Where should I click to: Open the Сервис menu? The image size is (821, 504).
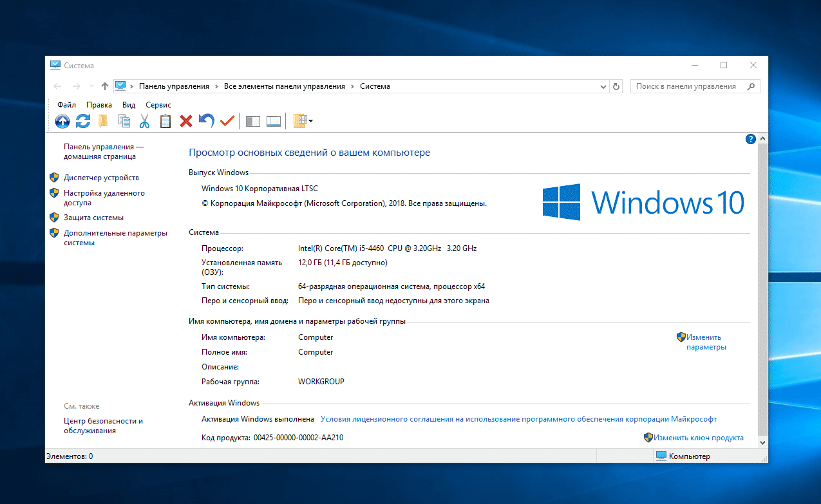[158, 105]
